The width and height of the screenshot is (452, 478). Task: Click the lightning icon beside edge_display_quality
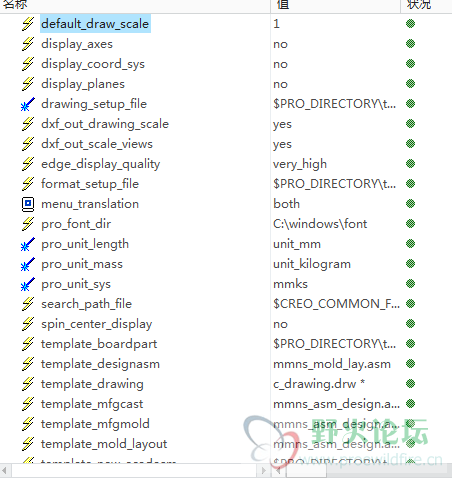click(x=28, y=164)
